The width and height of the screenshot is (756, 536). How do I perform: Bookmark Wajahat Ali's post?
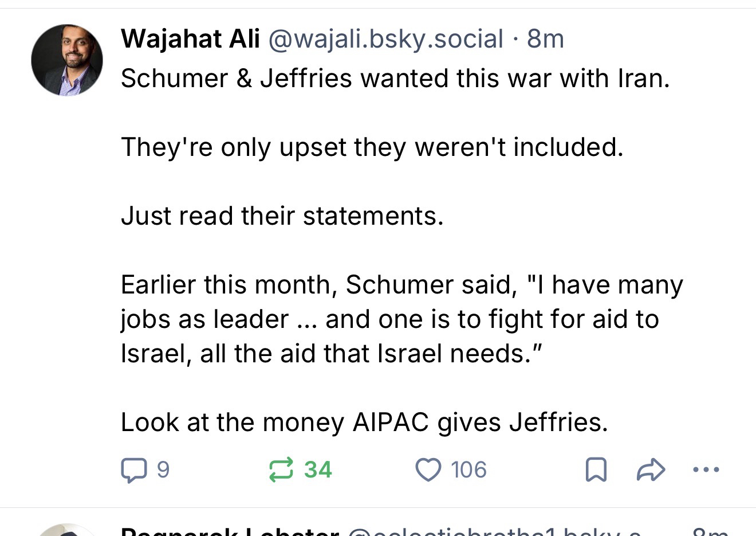596,470
